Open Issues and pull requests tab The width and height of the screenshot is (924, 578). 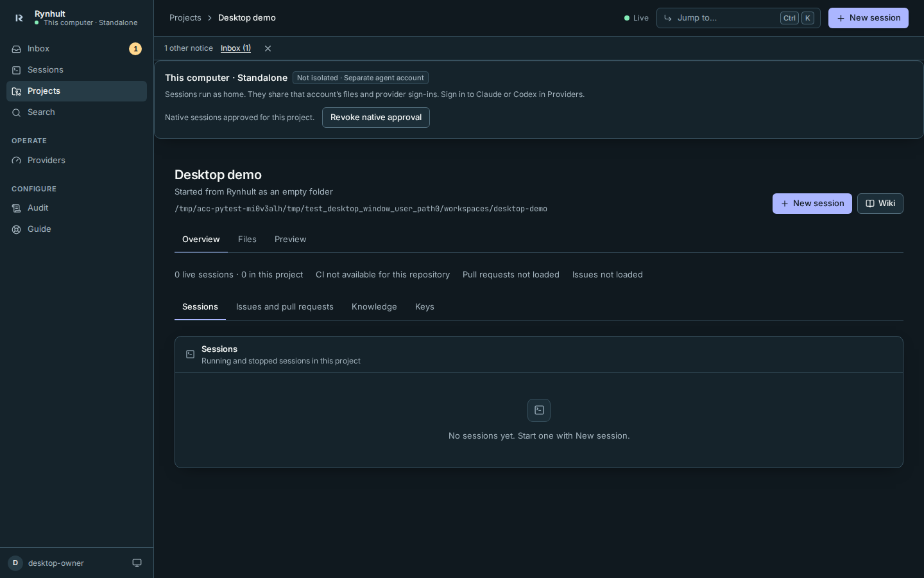pos(285,307)
